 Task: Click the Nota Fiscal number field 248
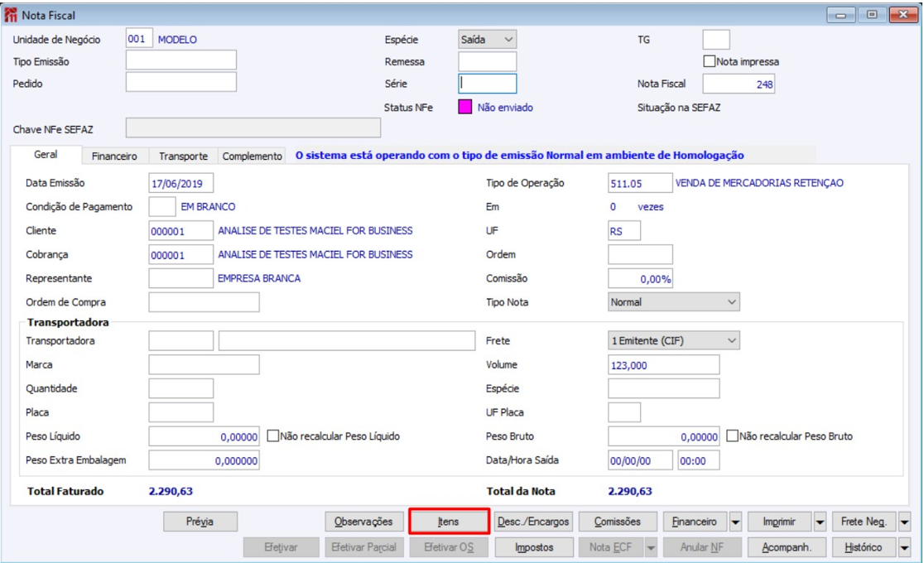739,84
